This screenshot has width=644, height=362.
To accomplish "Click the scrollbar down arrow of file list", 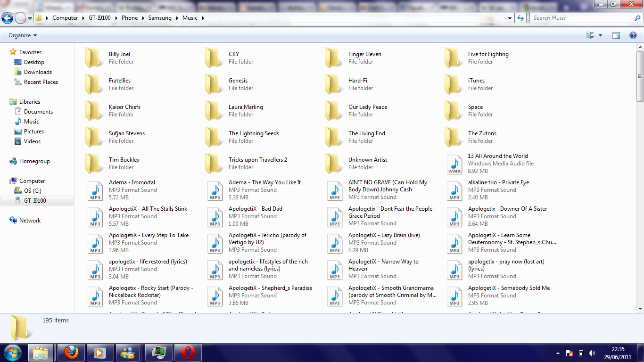I will (640, 309).
